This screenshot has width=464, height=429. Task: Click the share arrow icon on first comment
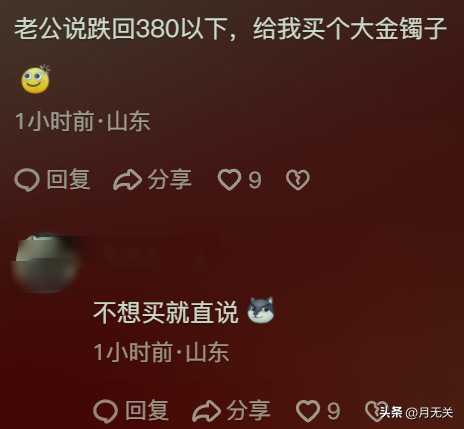(128, 180)
